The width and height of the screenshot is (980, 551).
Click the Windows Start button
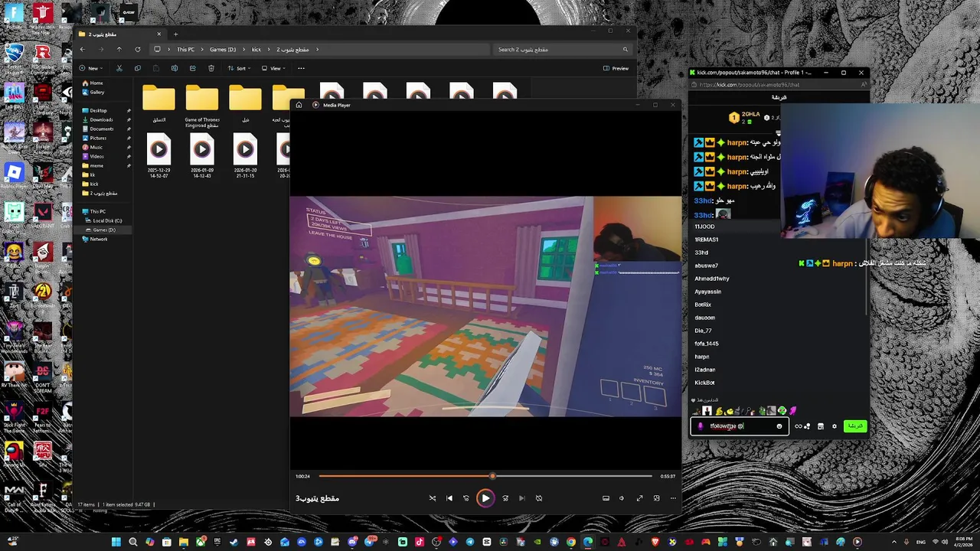(x=116, y=542)
